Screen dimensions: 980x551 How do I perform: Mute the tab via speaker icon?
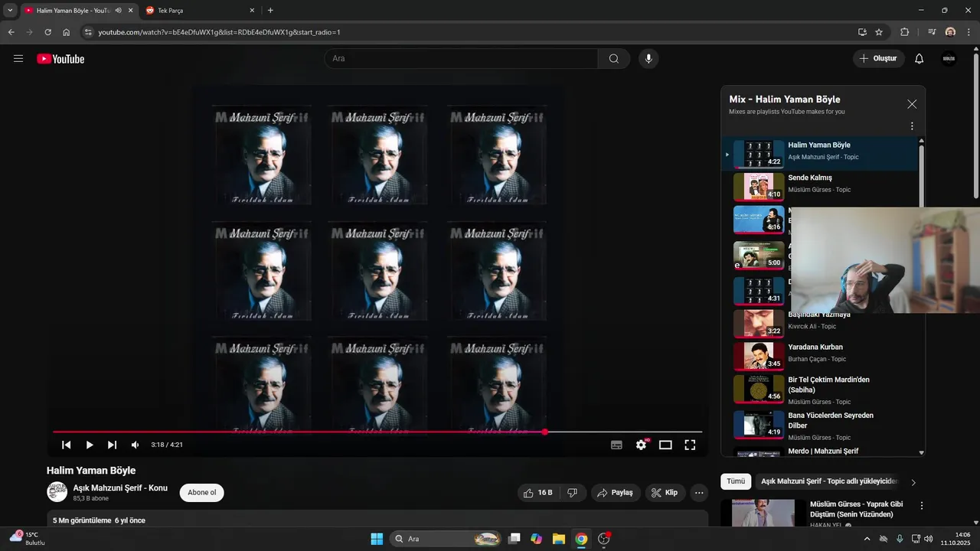pos(118,11)
